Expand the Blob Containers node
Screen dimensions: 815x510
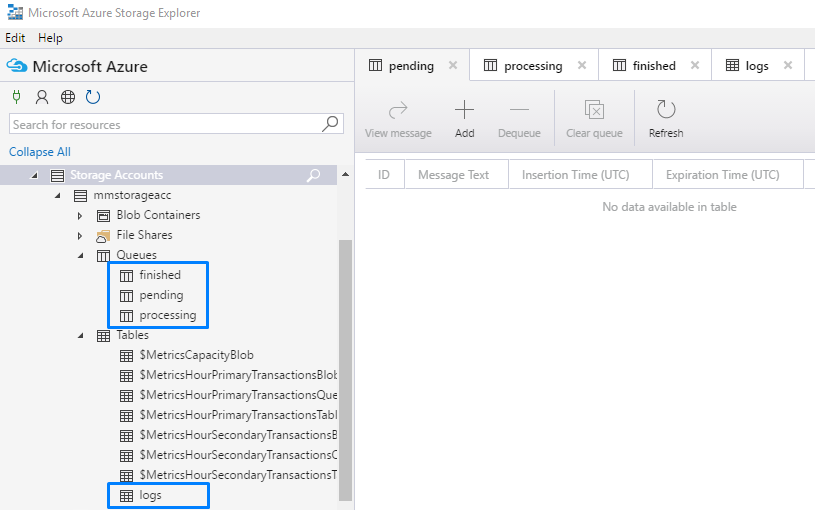(80, 216)
